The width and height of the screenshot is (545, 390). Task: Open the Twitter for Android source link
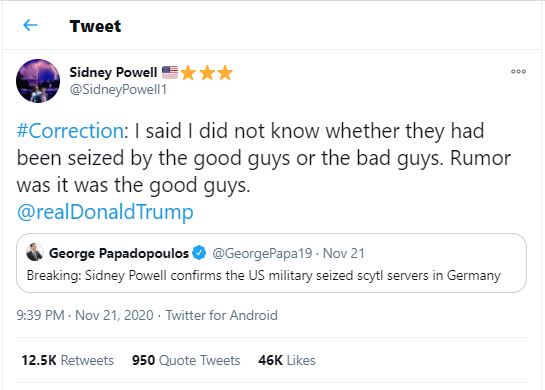221,315
